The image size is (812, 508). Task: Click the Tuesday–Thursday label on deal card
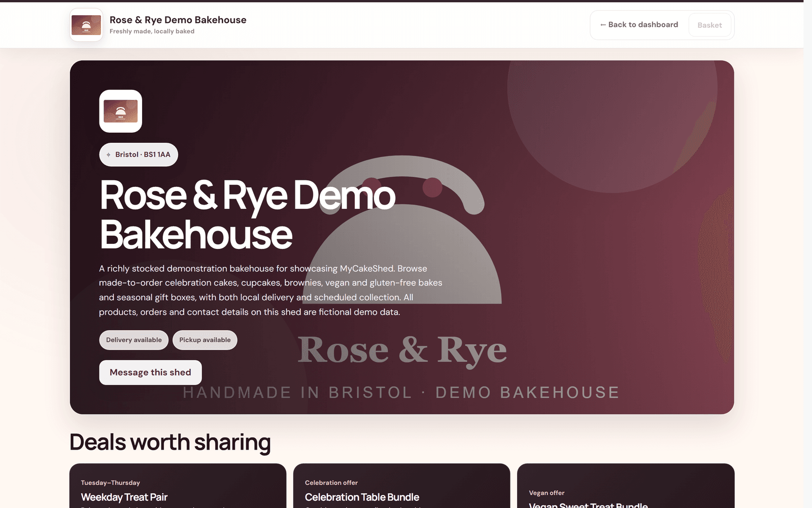pyautogui.click(x=110, y=483)
